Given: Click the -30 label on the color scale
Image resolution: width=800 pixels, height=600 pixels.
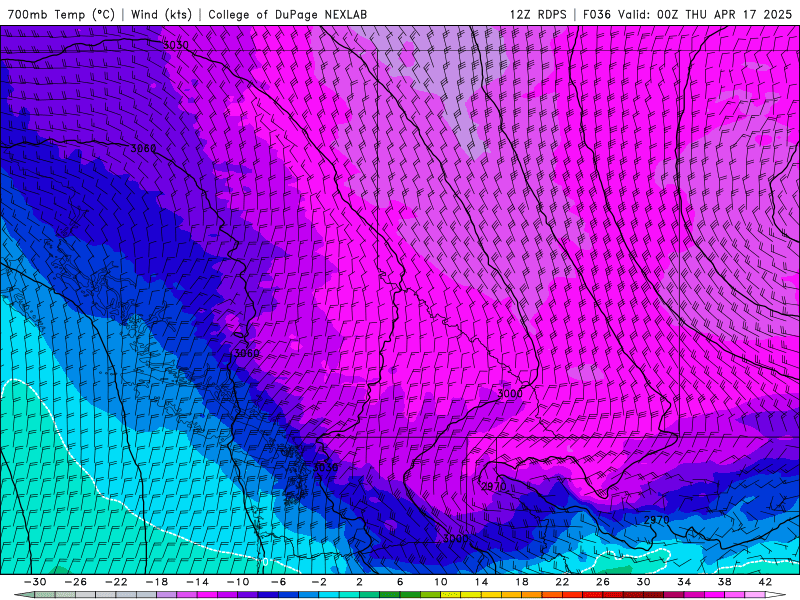Looking at the screenshot, I should pos(35,582).
